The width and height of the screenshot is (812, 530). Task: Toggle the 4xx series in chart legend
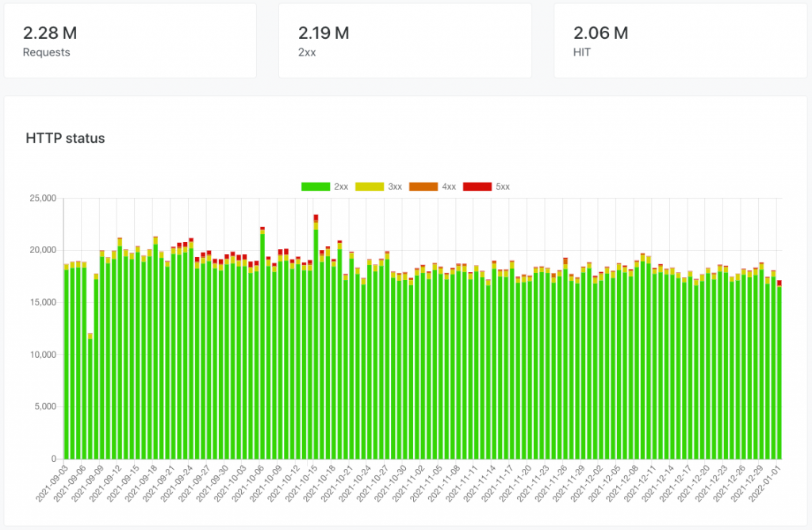pos(432,186)
